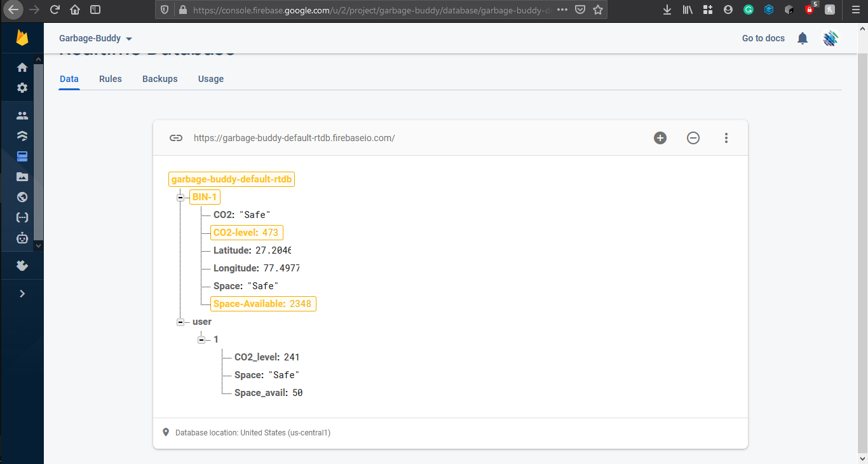
Task: Collapse the user node
Action: click(x=180, y=322)
